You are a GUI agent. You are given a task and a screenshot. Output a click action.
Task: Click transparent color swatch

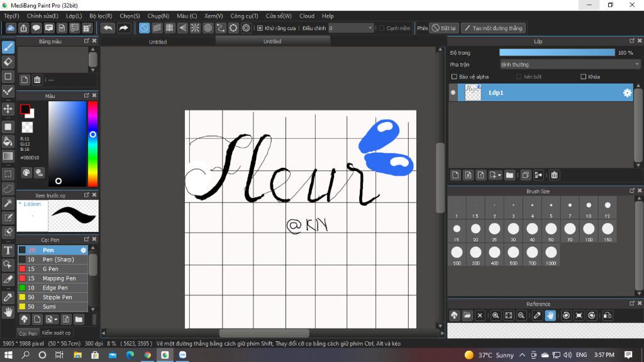click(27, 127)
